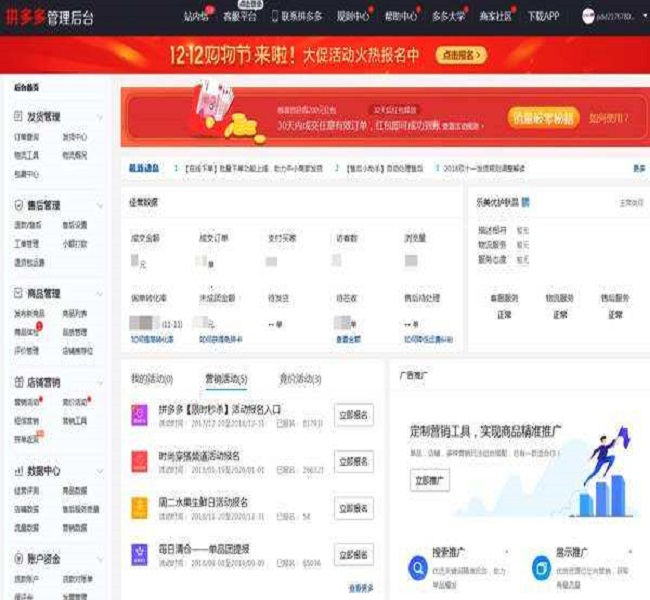
Task: Click 立即报名 for 限时秒杀 activity
Action: (x=354, y=415)
